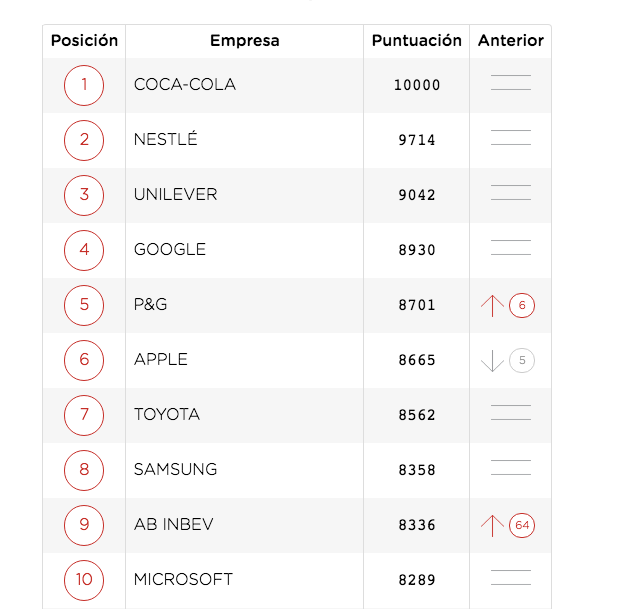
Task: Select the NESTLÉ company name
Action: [x=166, y=140]
